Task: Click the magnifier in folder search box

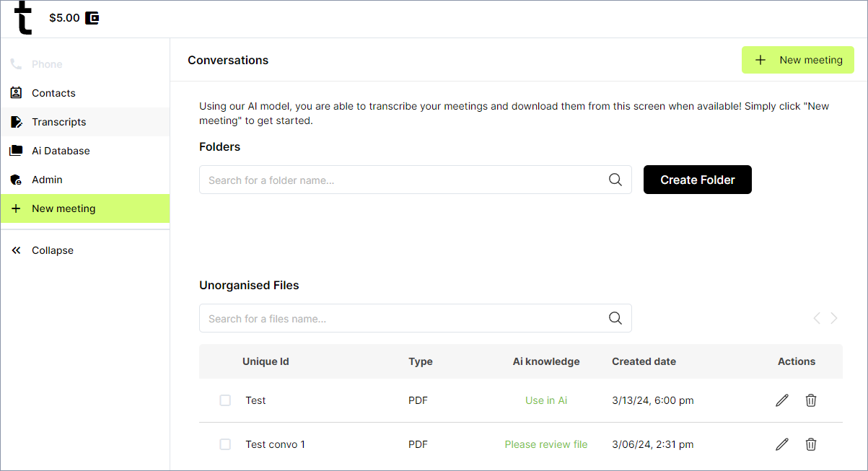Action: coord(615,180)
